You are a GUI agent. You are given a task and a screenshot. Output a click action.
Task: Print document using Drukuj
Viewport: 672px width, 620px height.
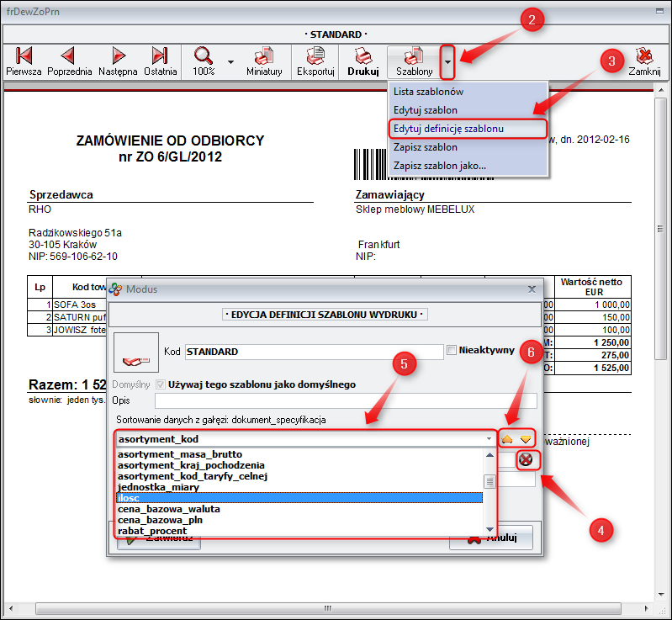coord(363,61)
